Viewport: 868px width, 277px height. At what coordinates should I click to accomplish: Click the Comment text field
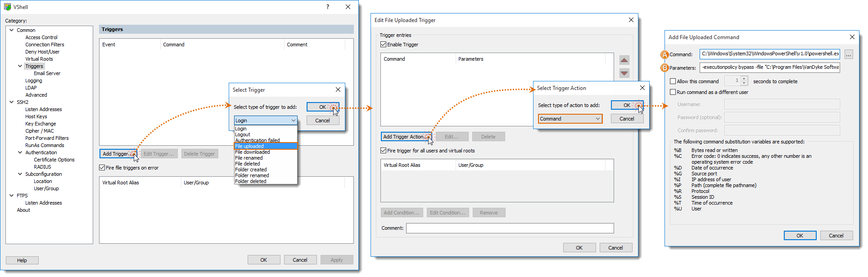click(x=510, y=228)
